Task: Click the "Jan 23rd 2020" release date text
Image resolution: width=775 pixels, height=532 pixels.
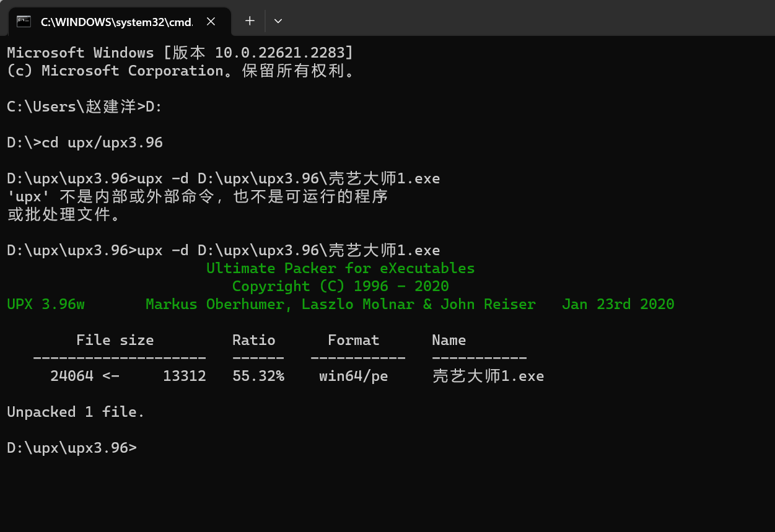Action: click(x=618, y=304)
